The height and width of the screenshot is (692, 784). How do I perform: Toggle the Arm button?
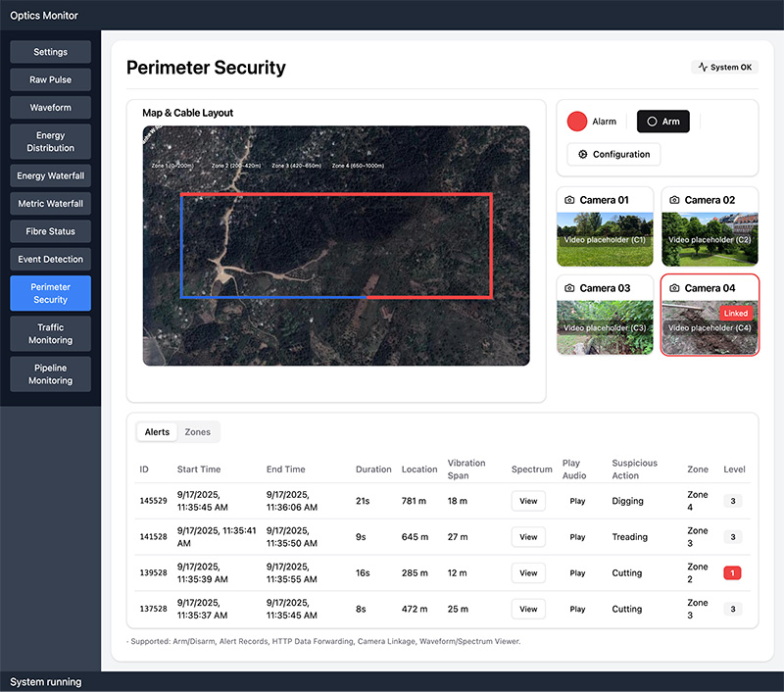click(x=663, y=122)
